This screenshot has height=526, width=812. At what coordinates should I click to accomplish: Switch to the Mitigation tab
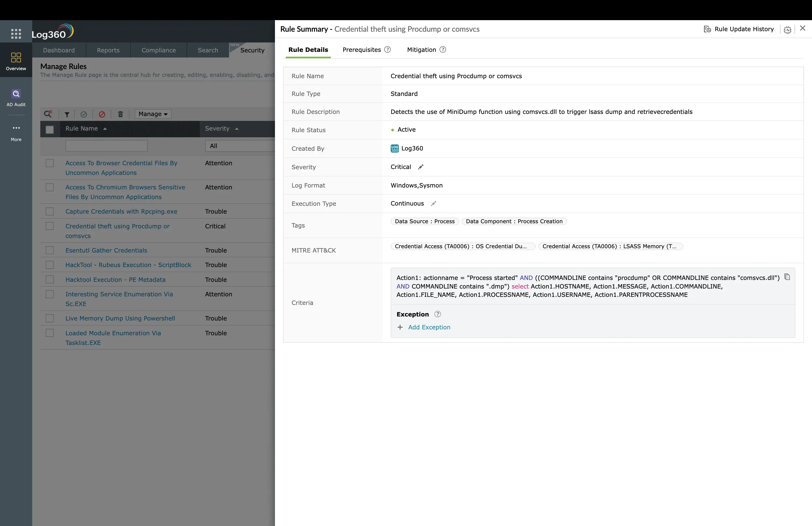pyautogui.click(x=421, y=50)
